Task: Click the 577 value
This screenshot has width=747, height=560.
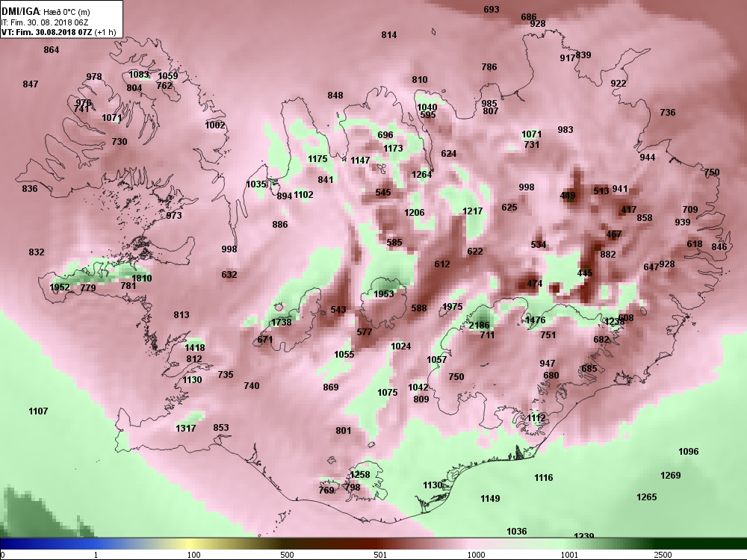Action: [x=364, y=332]
